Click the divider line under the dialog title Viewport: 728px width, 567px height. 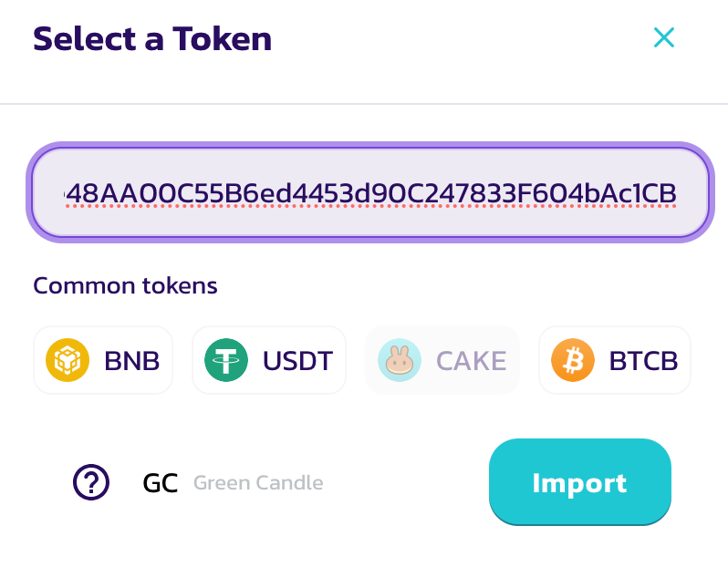click(x=364, y=104)
